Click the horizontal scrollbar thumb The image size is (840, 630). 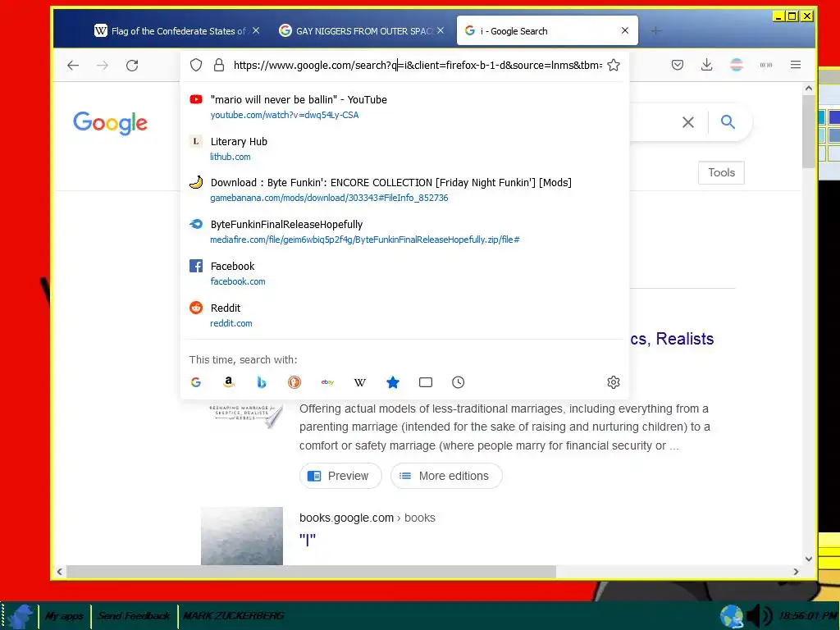click(x=311, y=572)
